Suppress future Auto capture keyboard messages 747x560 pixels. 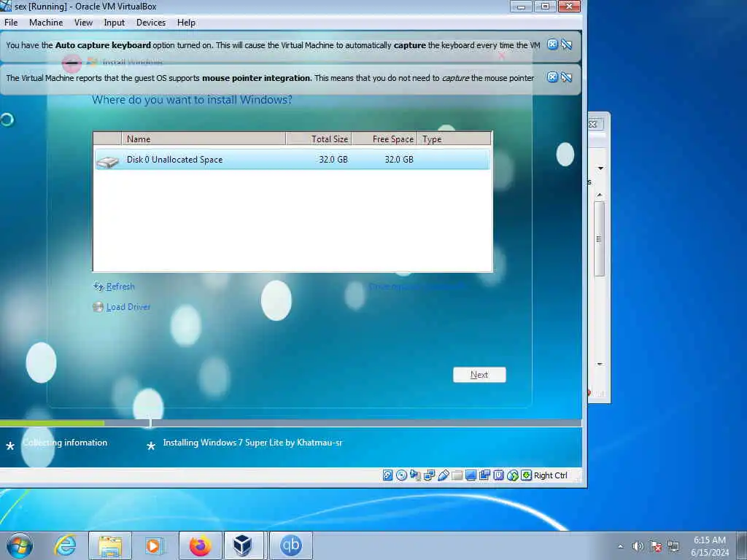[x=566, y=44]
